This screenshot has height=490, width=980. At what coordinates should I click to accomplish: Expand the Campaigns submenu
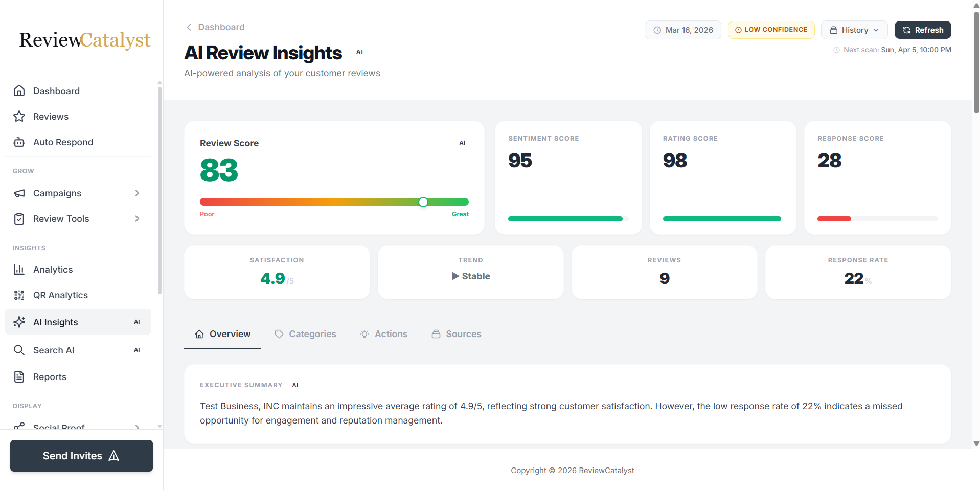[x=136, y=193]
